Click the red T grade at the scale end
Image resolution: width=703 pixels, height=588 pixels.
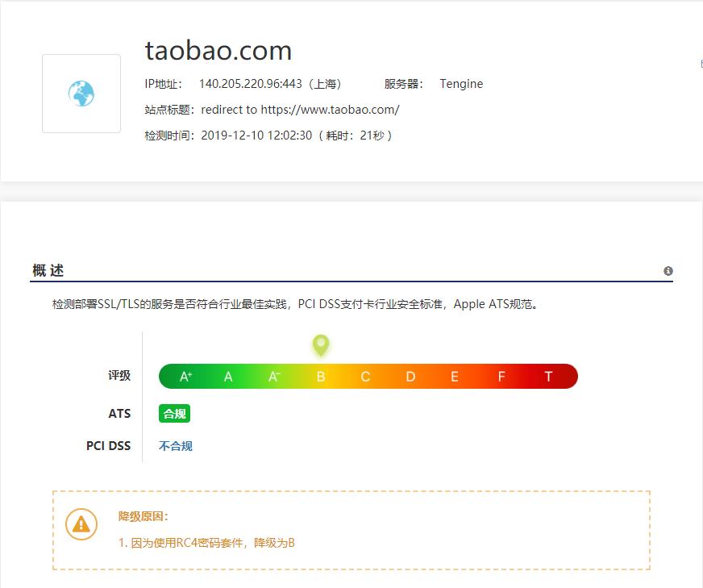[547, 376]
